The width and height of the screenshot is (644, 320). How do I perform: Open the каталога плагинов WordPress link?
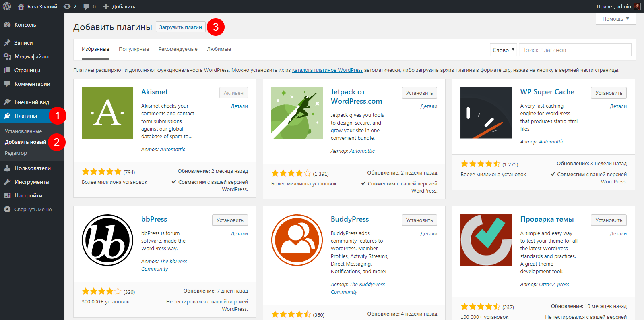[327, 70]
